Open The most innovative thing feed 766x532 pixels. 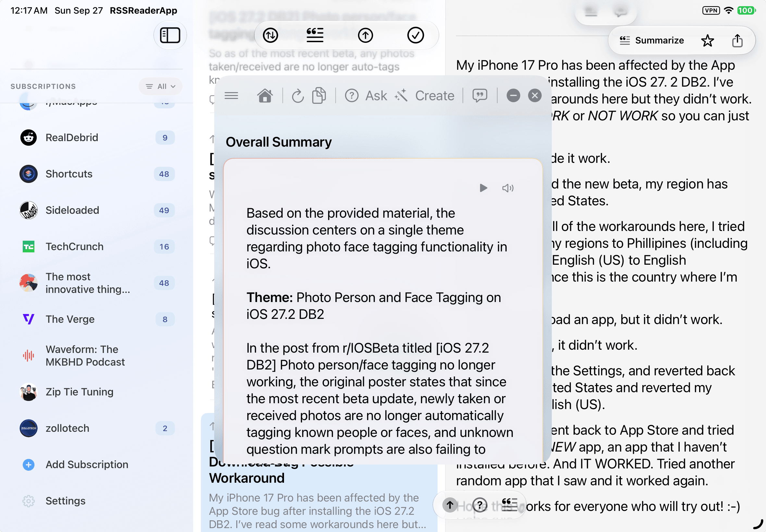[x=97, y=283]
